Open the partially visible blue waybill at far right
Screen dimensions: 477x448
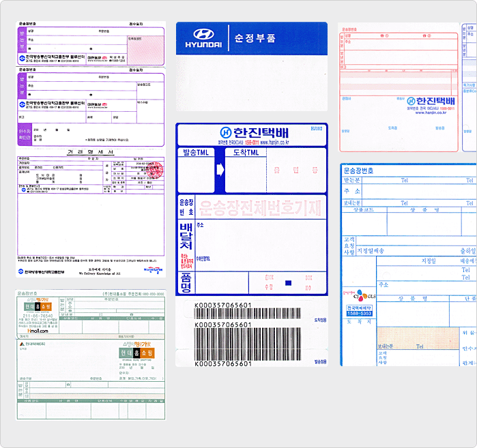(x=469, y=87)
